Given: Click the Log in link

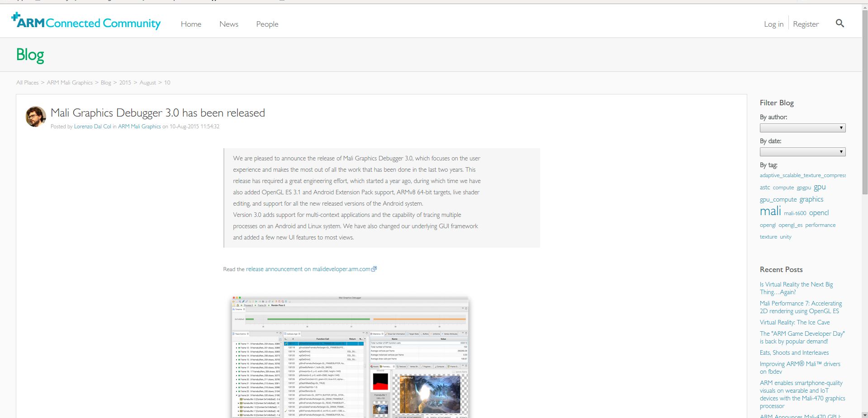Looking at the screenshot, I should [773, 24].
